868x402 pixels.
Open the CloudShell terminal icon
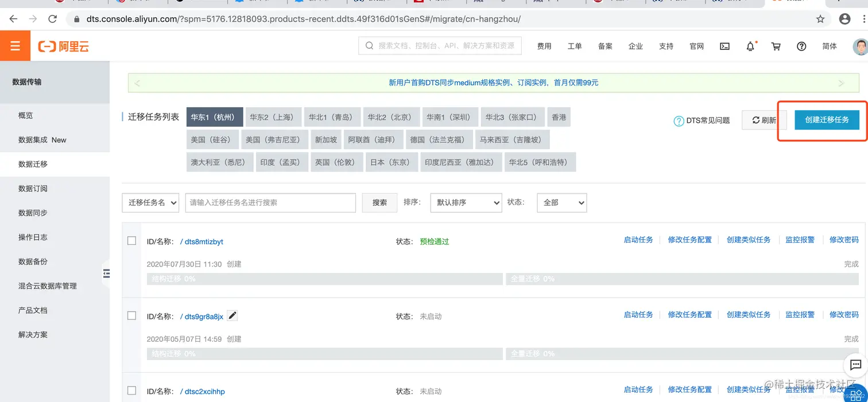[x=724, y=46]
